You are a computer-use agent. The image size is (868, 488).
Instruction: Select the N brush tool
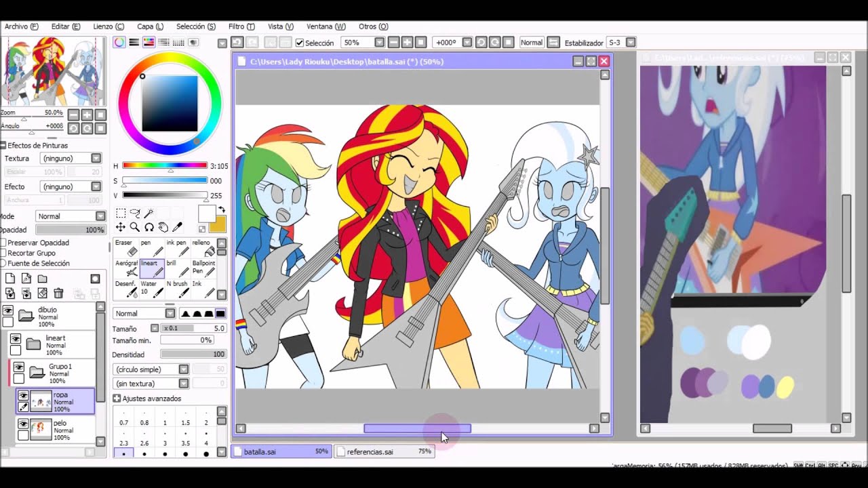pos(178,289)
